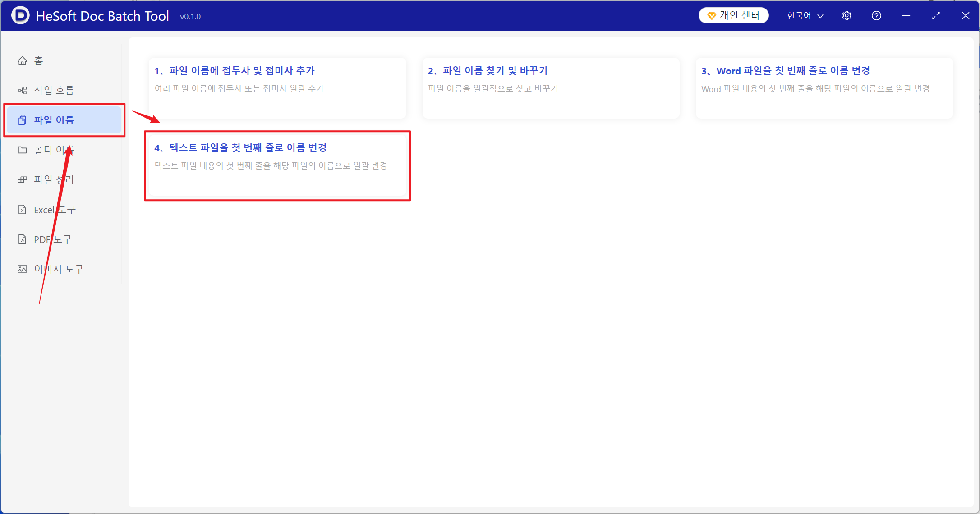The width and height of the screenshot is (980, 514).
Task: Open the PDF 도구 sidebar section
Action: pos(64,239)
